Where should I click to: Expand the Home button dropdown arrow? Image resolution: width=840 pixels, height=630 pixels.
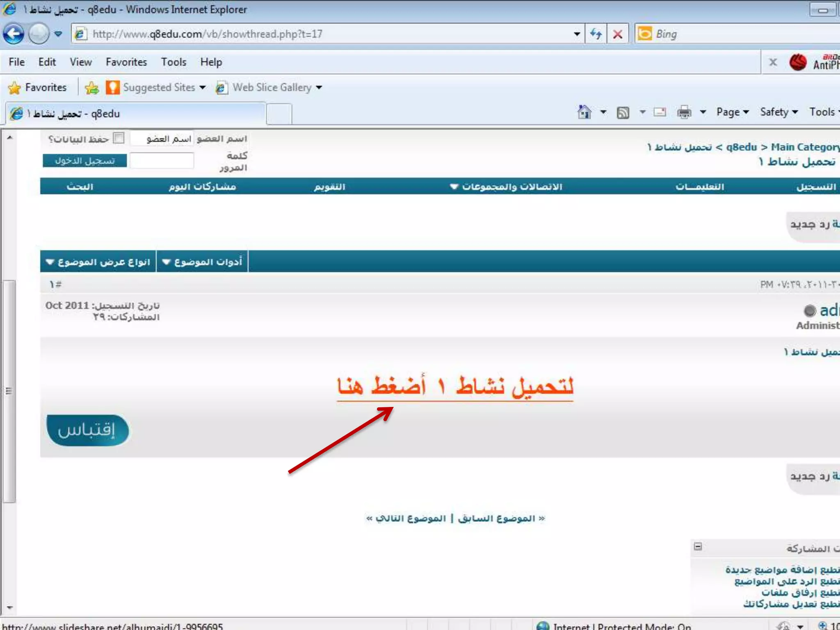tap(603, 112)
